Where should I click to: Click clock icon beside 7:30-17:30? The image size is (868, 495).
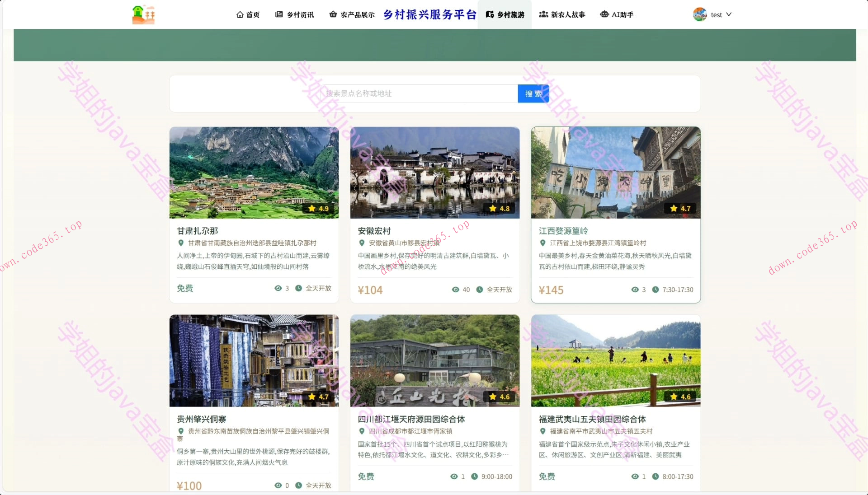pos(655,290)
